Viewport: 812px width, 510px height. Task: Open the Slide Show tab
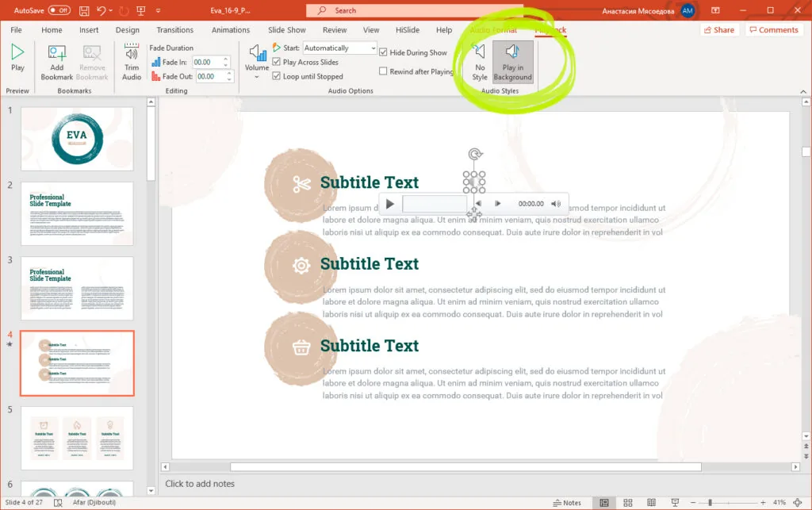click(x=287, y=30)
